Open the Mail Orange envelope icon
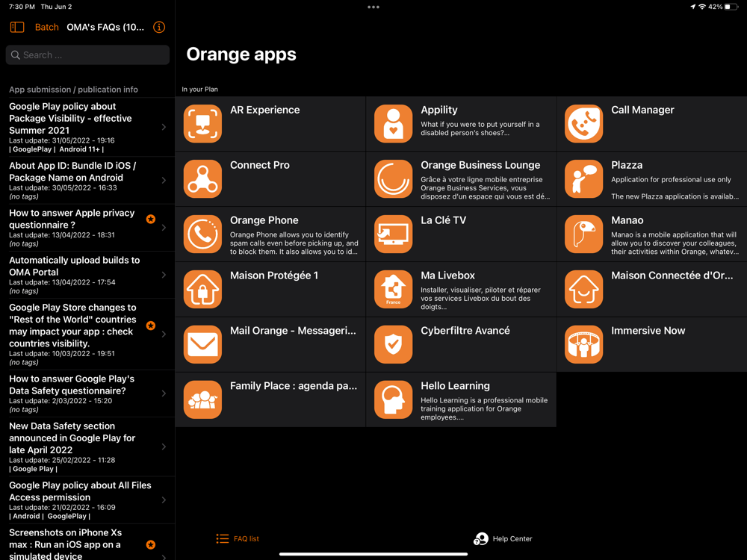 202,345
